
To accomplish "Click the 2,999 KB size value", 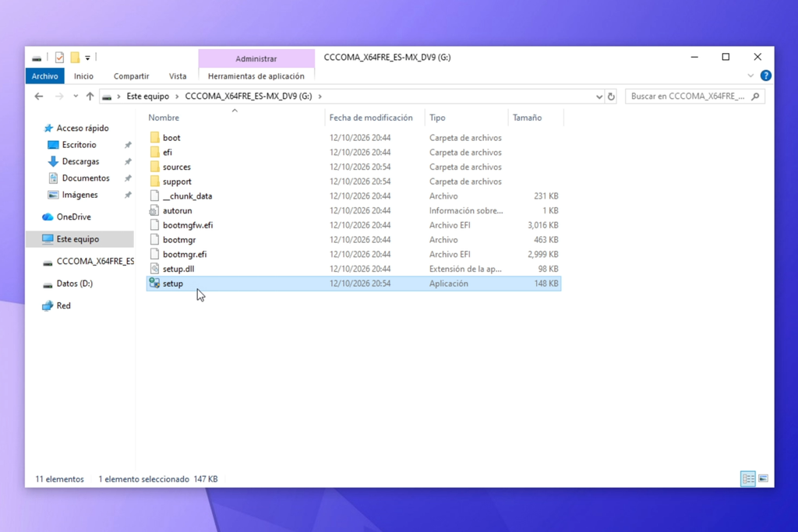I will 542,254.
